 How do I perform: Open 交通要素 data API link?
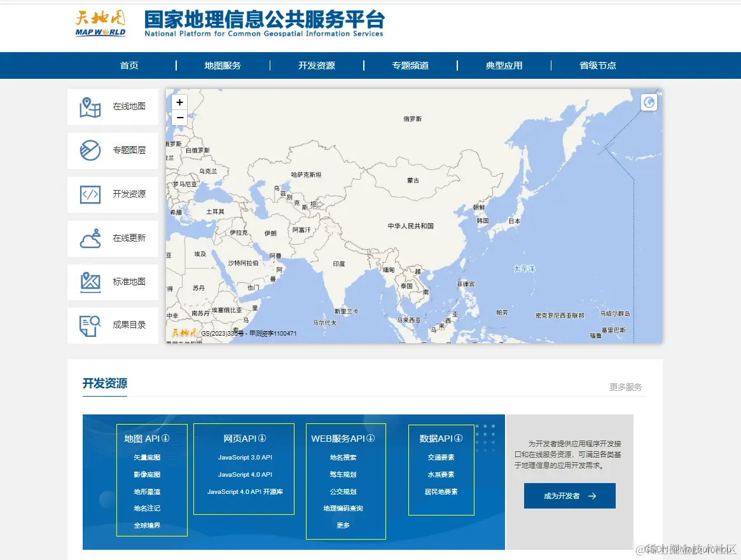click(441, 458)
